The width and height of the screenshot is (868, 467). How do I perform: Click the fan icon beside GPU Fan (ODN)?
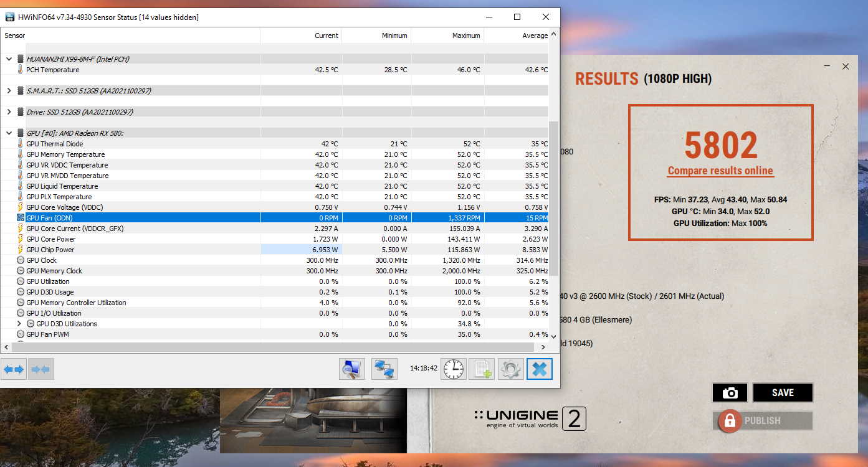click(20, 218)
